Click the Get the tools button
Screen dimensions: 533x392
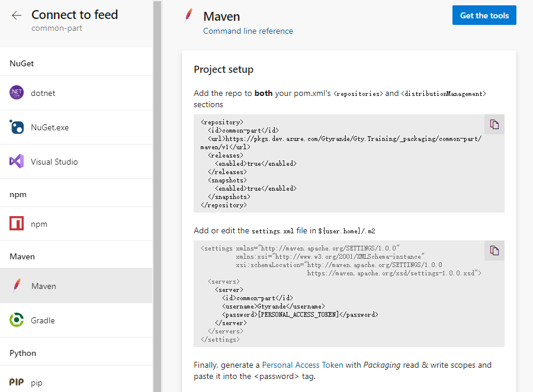[484, 16]
